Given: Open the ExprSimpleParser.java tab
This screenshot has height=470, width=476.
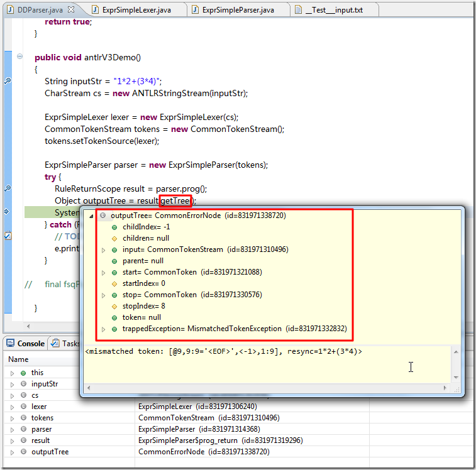Looking at the screenshot, I should click(238, 10).
